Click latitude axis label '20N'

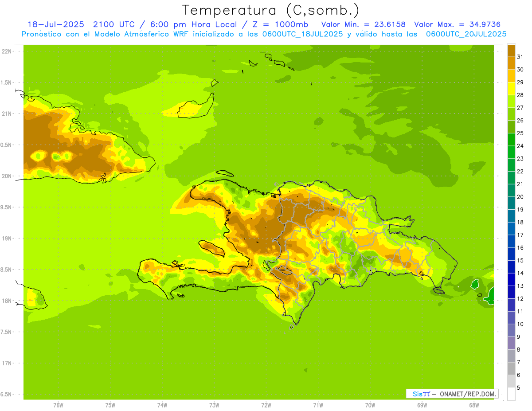point(6,176)
